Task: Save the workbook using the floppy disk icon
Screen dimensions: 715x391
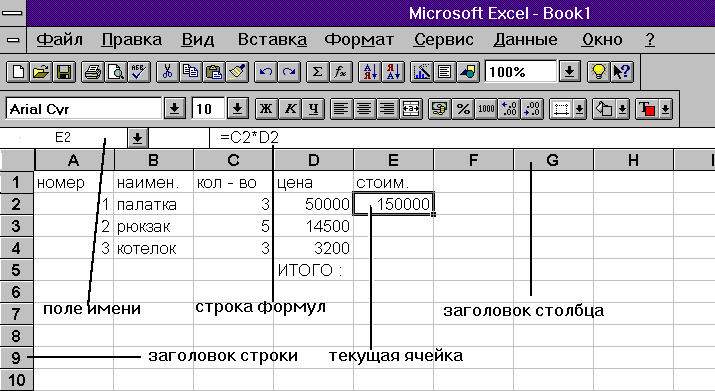Action: [x=64, y=72]
